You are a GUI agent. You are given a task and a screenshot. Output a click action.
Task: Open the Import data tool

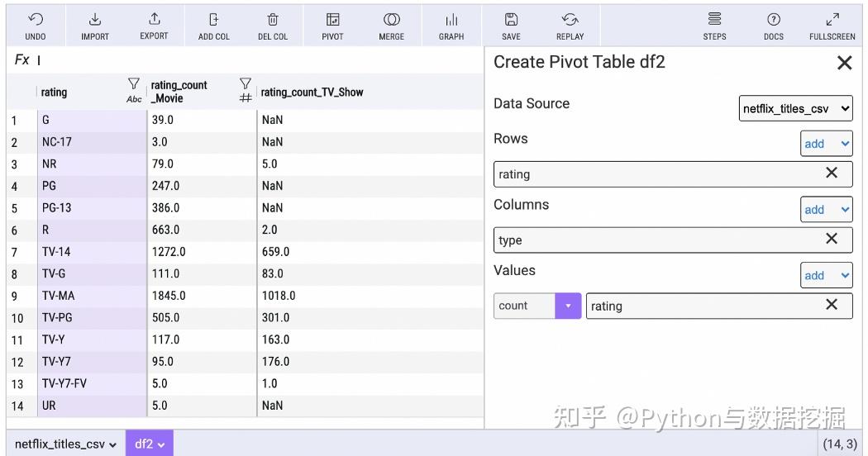tap(95, 25)
